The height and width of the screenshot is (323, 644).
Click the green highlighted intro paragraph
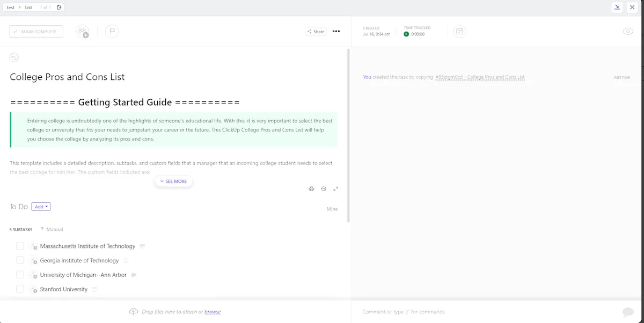(x=173, y=130)
